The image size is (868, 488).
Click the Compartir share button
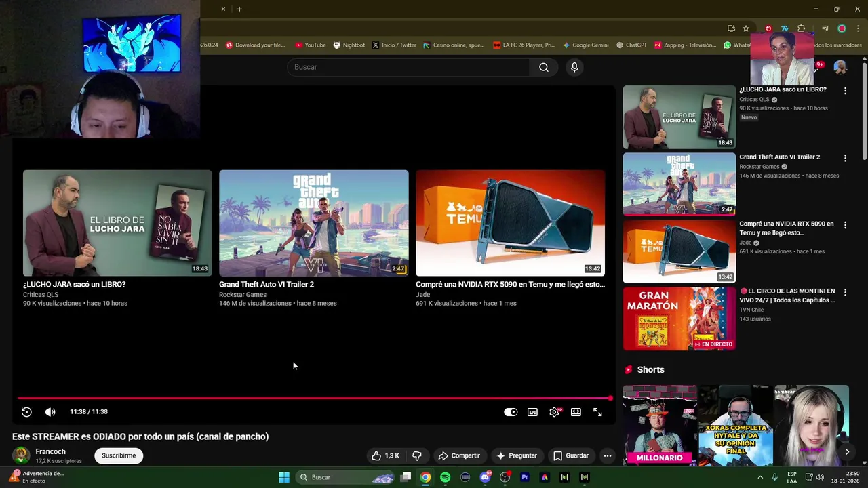point(459,455)
